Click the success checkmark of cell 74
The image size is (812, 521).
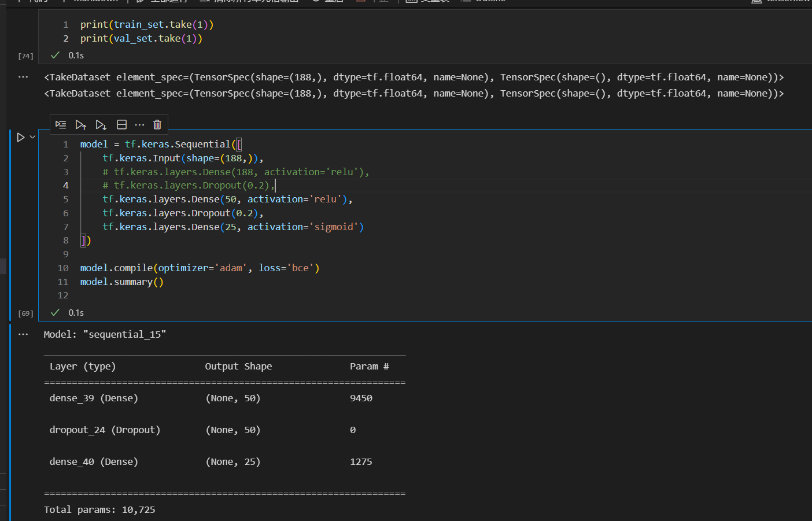coord(55,55)
